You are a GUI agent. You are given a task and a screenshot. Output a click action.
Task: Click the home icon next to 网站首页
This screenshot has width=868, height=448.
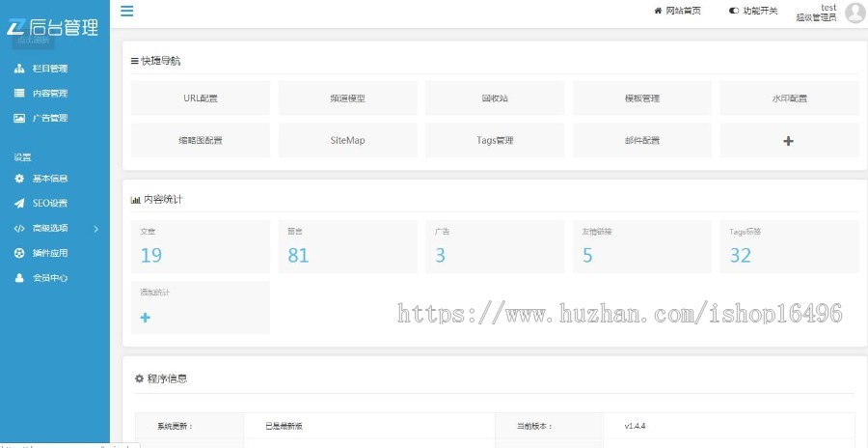pos(658,11)
